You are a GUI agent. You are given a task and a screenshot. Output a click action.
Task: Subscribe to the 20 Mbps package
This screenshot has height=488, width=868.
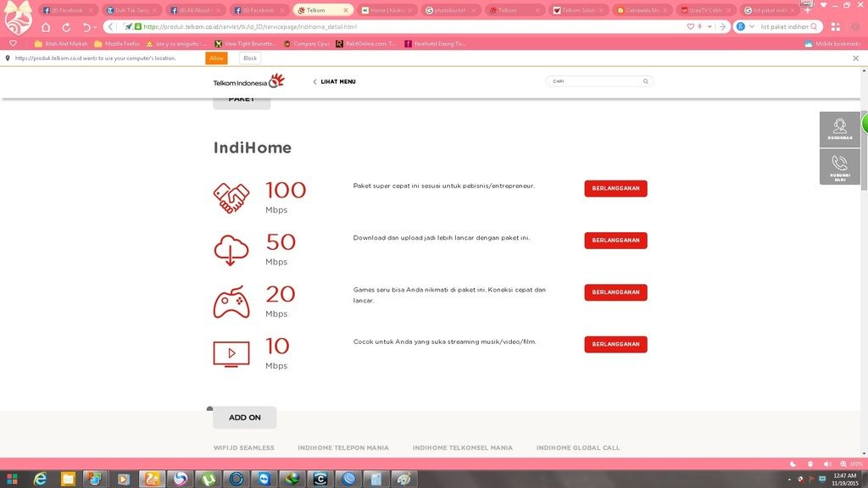(615, 292)
